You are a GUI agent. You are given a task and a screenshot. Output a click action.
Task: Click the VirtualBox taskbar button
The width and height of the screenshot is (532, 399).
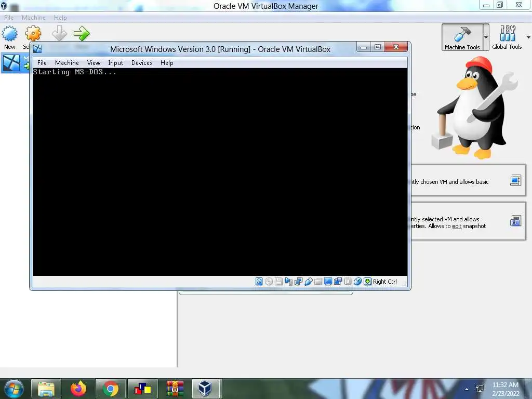pos(206,389)
